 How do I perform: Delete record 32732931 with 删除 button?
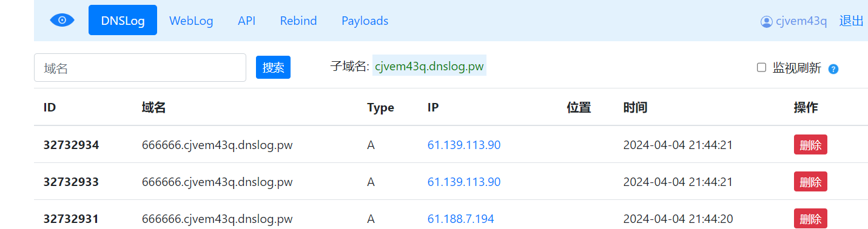tap(810, 218)
